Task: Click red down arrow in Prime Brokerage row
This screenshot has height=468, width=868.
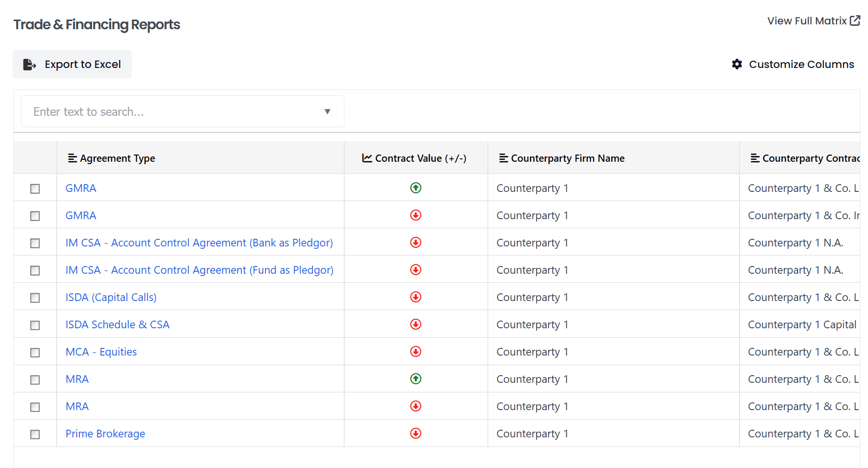Action: 416,434
